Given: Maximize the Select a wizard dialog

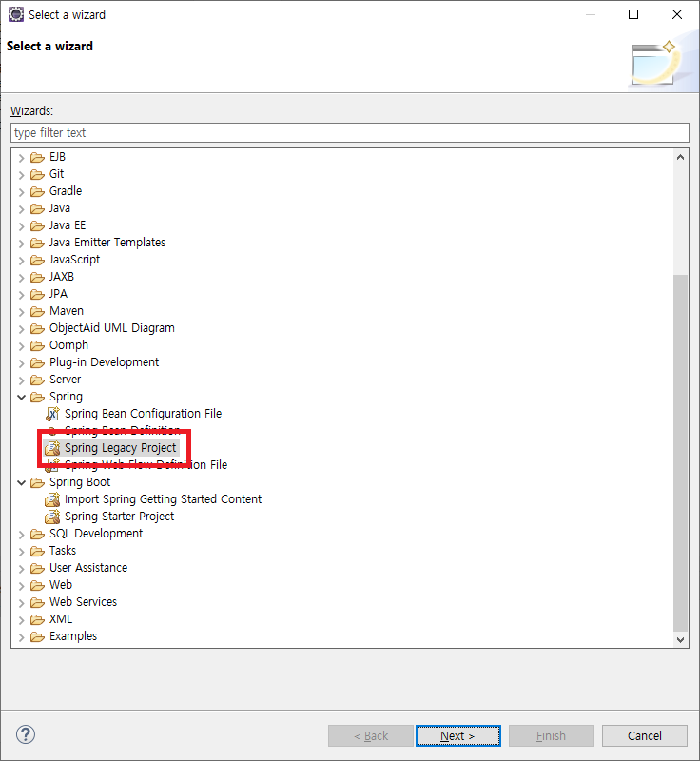Looking at the screenshot, I should pos(633,14).
